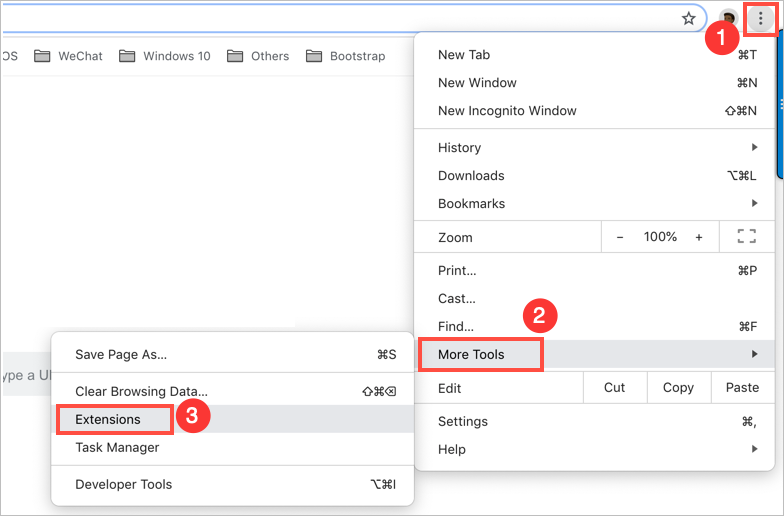Click the bookmark star icon
The height and width of the screenshot is (516, 784).
pos(688,18)
